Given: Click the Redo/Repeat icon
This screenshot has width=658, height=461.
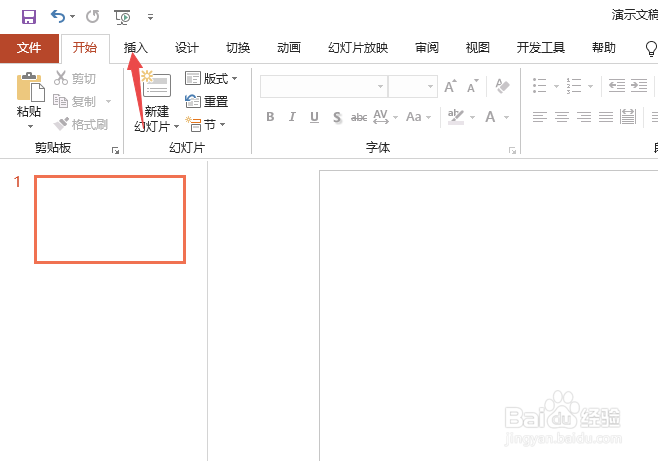Looking at the screenshot, I should [x=93, y=16].
